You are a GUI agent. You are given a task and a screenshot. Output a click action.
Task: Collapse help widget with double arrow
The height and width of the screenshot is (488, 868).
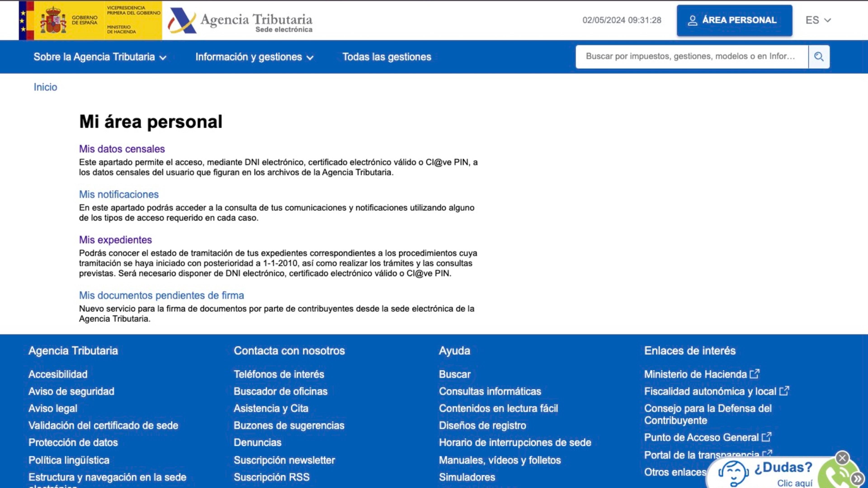click(x=857, y=479)
